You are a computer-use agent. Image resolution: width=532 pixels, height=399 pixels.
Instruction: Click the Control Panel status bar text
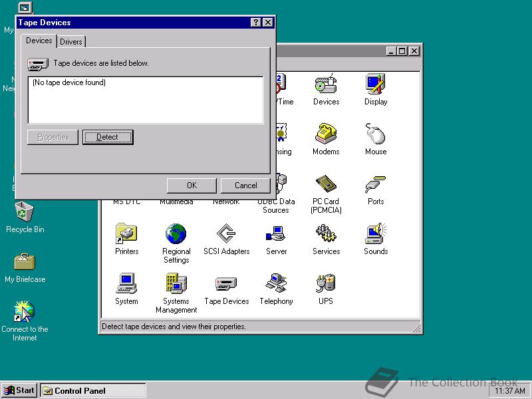pyautogui.click(x=174, y=327)
